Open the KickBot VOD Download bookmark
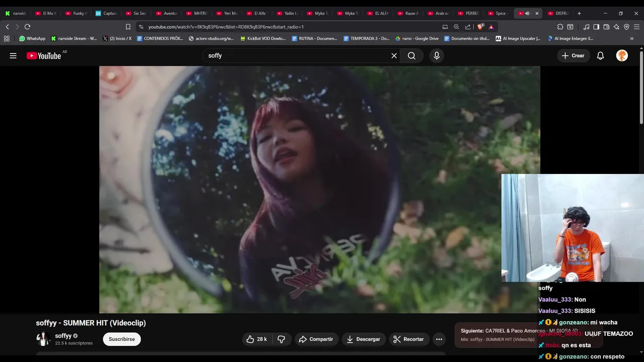The height and width of the screenshot is (362, 644). point(263,38)
